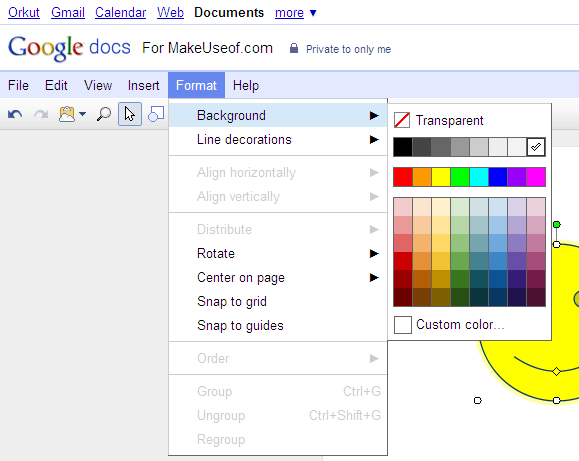Click the lock privacy icon
This screenshot has height=461, width=579.
coord(294,48)
